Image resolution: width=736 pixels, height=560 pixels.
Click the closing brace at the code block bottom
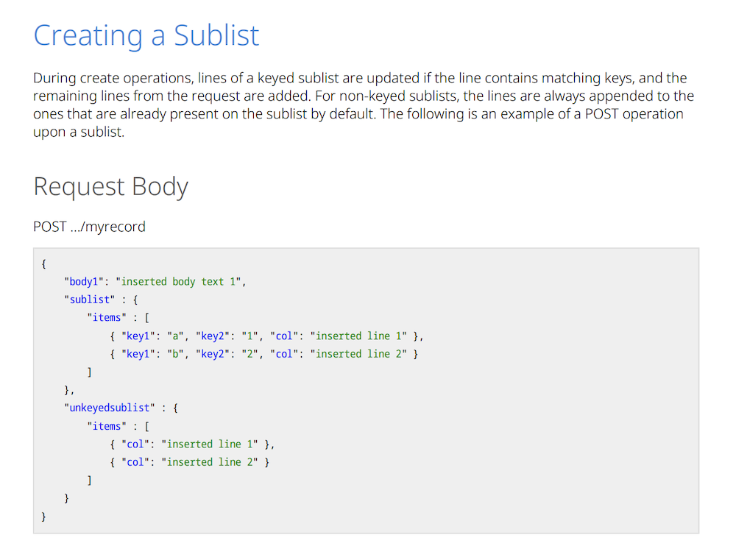tap(43, 517)
